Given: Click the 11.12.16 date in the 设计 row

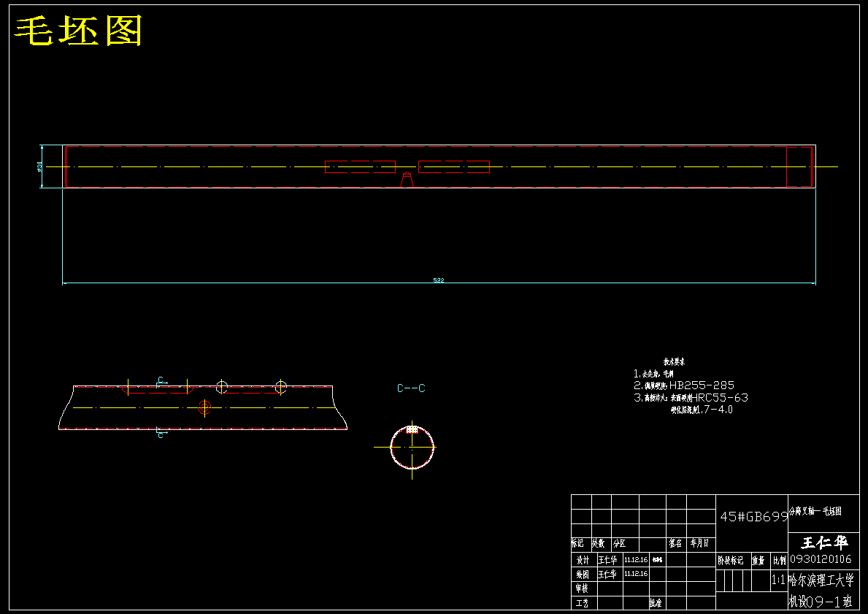Looking at the screenshot, I should [x=636, y=560].
